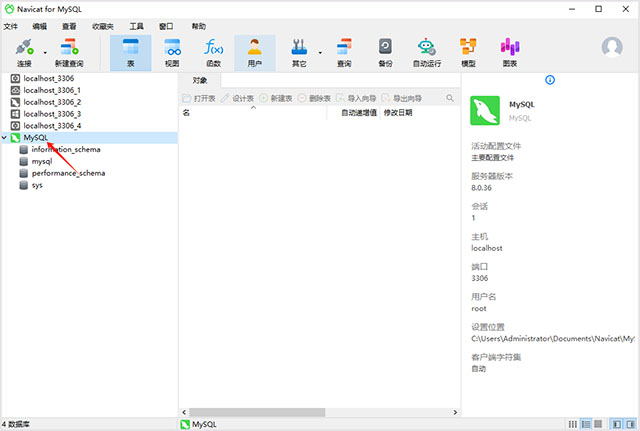Open the 连接 (Connection) toolbar icon
The image size is (640, 431).
click(24, 52)
